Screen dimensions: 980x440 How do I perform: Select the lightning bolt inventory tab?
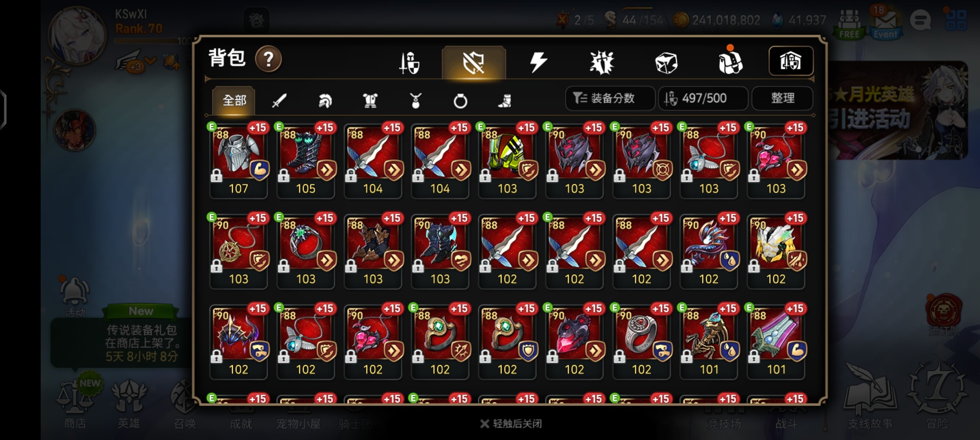538,62
